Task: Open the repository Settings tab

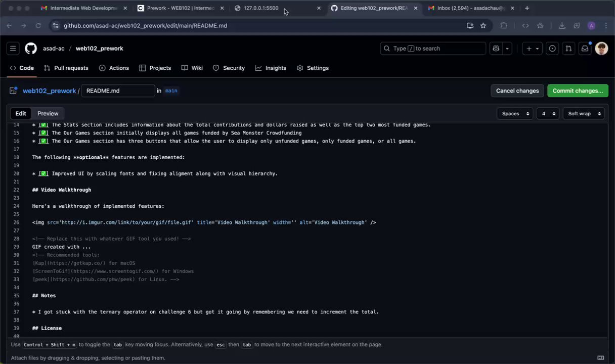Action: point(313,68)
